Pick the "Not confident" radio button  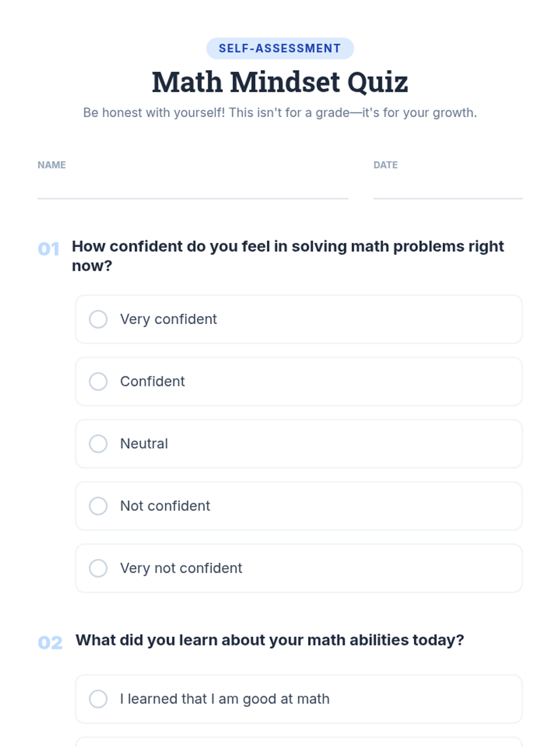(x=98, y=506)
